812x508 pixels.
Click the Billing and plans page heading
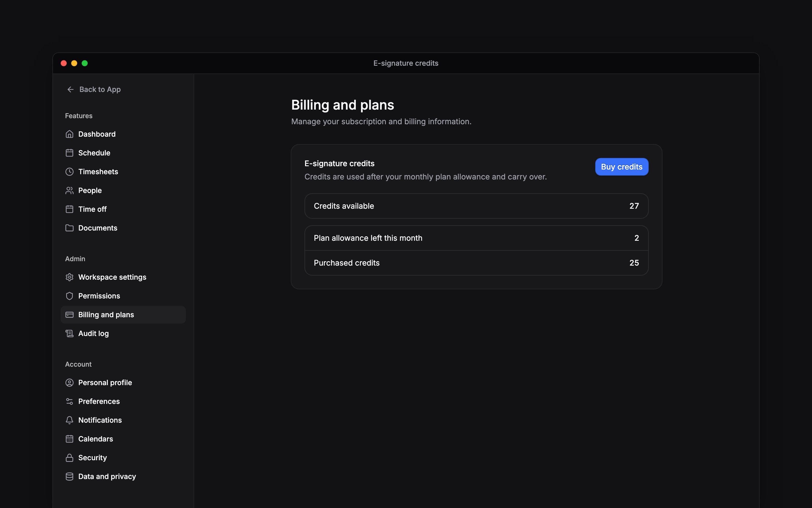343,105
